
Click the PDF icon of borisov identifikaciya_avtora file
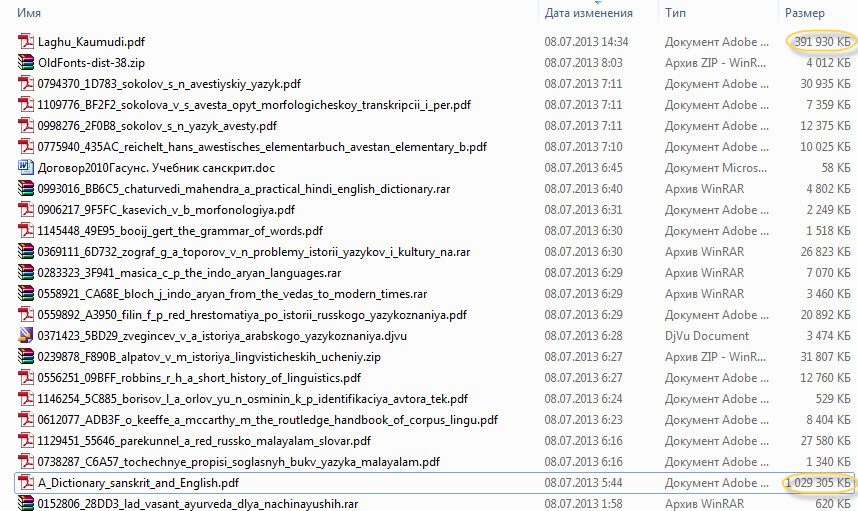pos(26,399)
